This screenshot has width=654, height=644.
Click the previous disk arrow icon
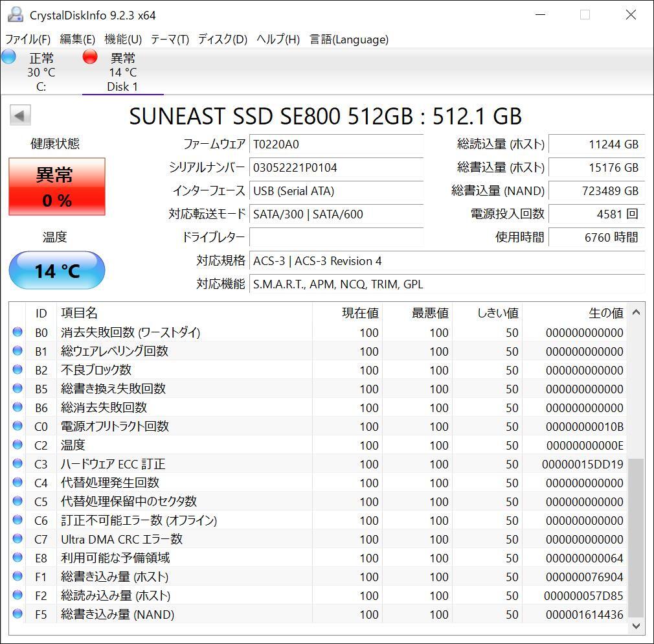point(20,116)
